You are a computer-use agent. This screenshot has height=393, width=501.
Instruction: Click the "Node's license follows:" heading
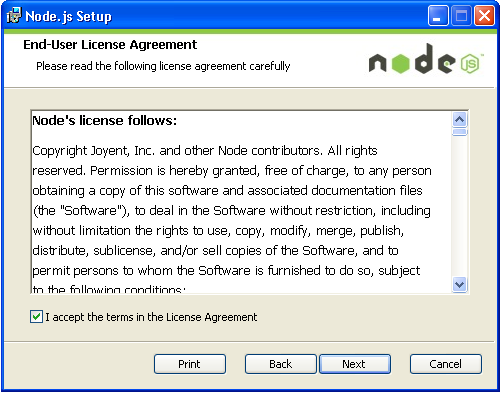[105, 121]
